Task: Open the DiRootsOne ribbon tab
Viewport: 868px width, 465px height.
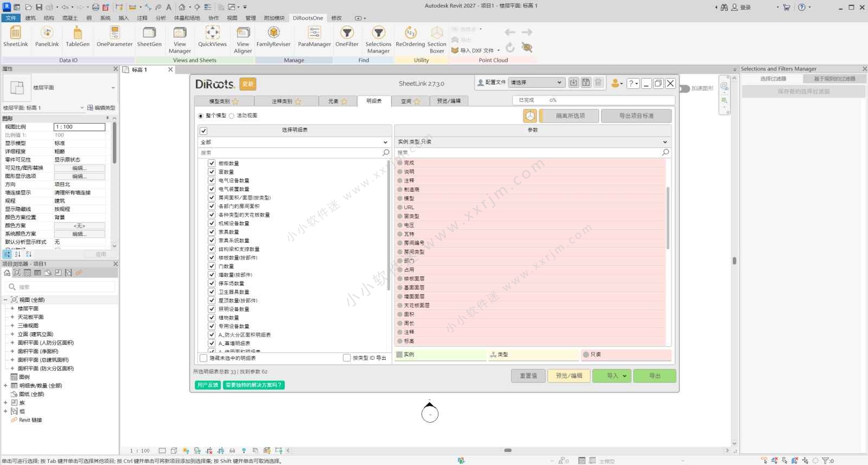Action: pos(308,18)
